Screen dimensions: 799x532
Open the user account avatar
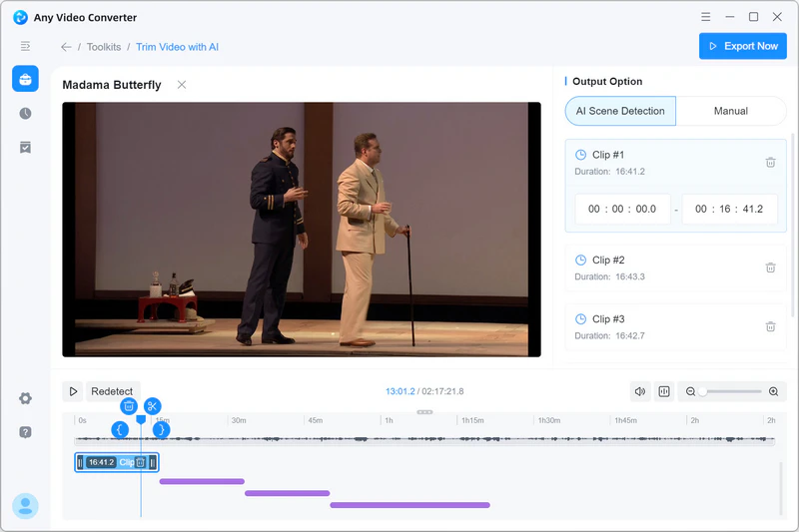[x=25, y=506]
